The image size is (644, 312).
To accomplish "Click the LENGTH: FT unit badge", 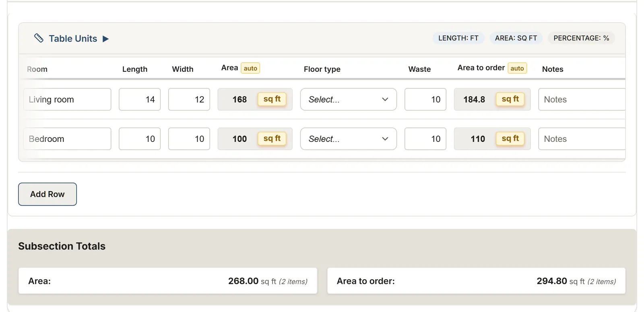I will pyautogui.click(x=458, y=38).
